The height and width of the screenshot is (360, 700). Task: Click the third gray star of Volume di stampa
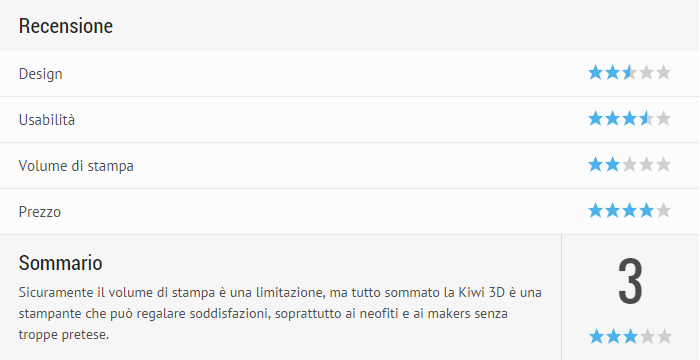pos(629,165)
